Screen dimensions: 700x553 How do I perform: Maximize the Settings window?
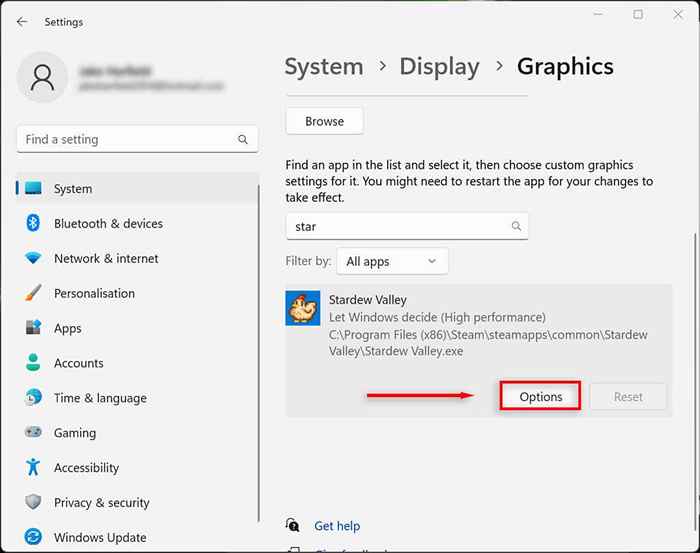pos(638,15)
